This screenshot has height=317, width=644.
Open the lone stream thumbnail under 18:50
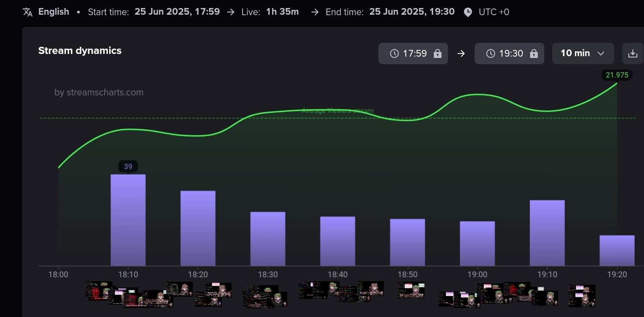(x=411, y=290)
